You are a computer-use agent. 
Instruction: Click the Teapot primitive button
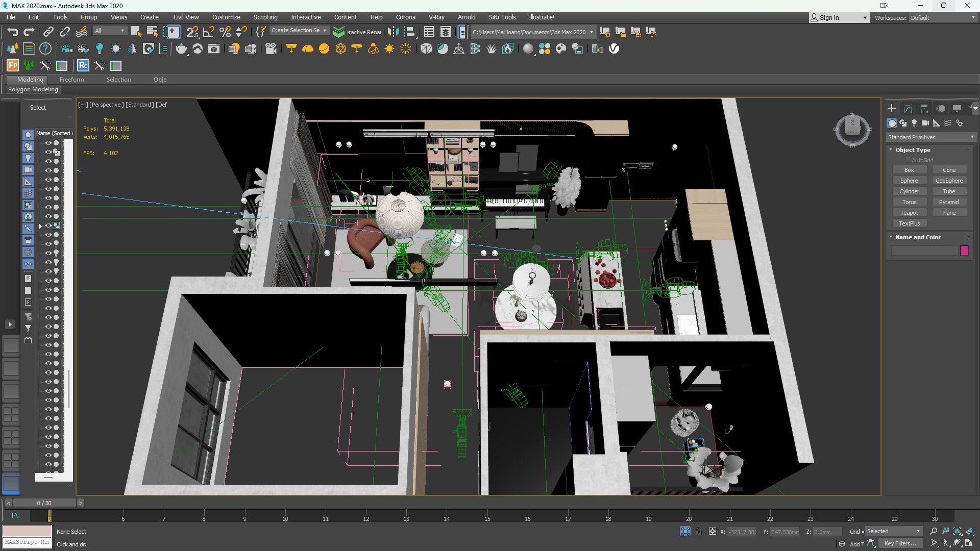coord(909,213)
